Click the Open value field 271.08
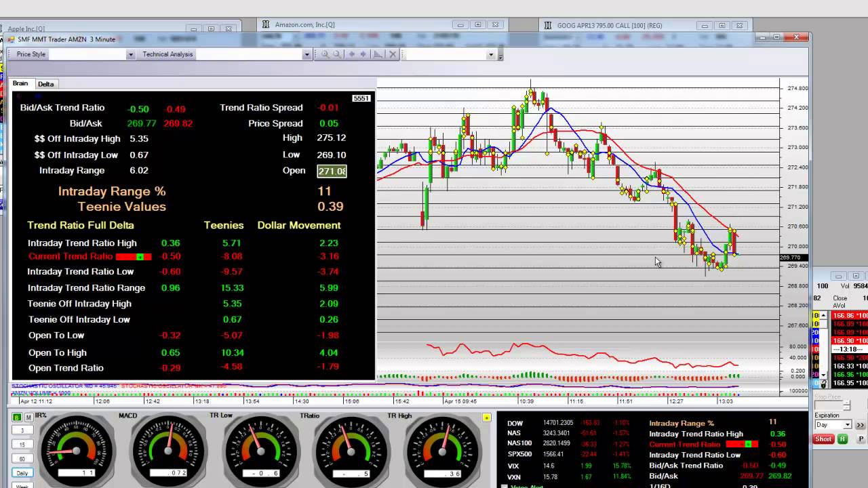This screenshot has width=868, height=488. (x=332, y=171)
